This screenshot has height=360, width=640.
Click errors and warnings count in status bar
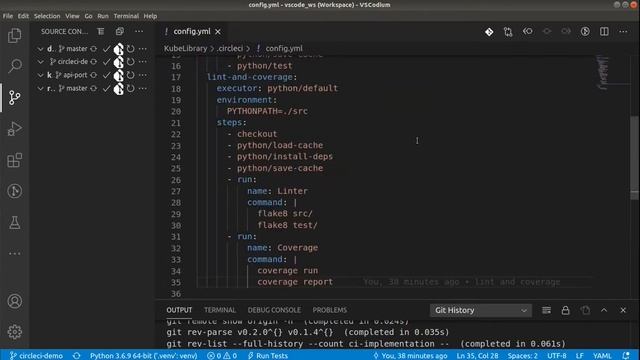222,356
